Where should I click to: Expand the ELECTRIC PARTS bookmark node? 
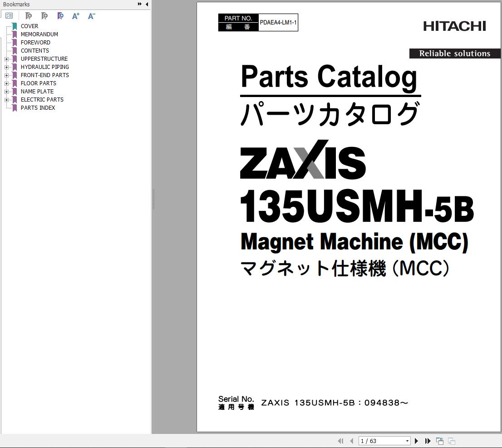pyautogui.click(x=7, y=100)
